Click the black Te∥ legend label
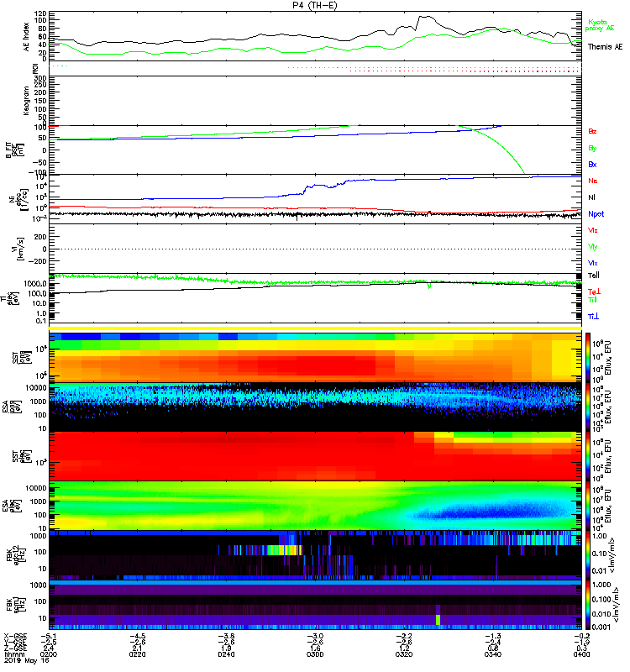630x672 pixels. pos(594,276)
